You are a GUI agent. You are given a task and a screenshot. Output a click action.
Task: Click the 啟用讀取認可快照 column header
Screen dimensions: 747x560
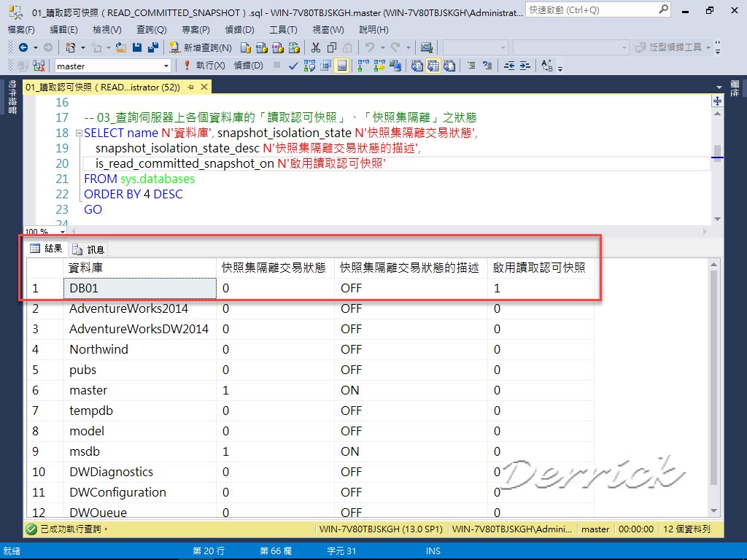tap(541, 268)
